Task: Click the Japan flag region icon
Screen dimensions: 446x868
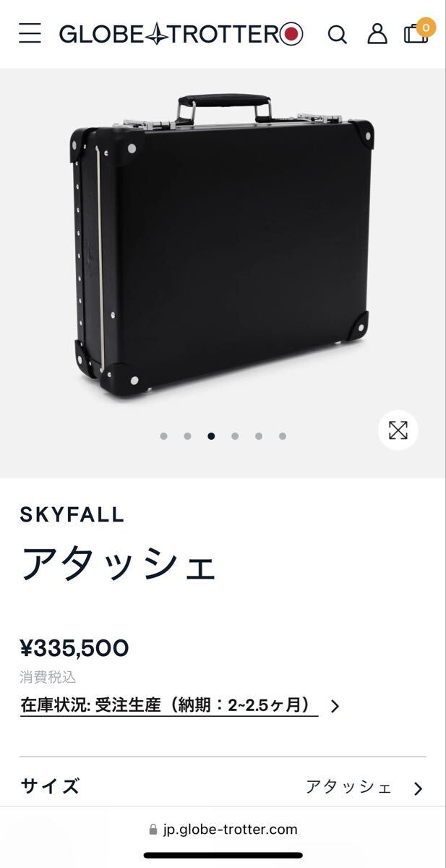Action: [291, 34]
